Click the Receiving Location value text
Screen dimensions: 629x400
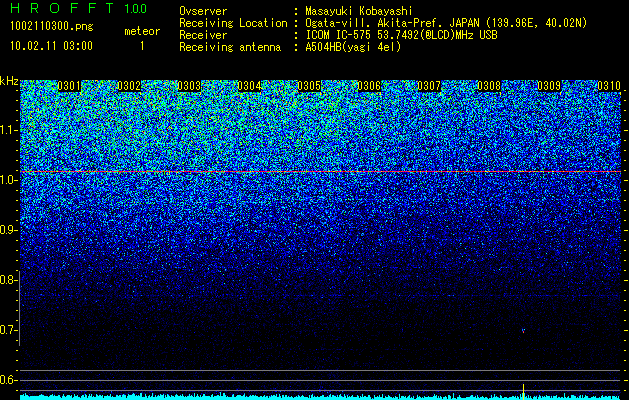pos(446,23)
